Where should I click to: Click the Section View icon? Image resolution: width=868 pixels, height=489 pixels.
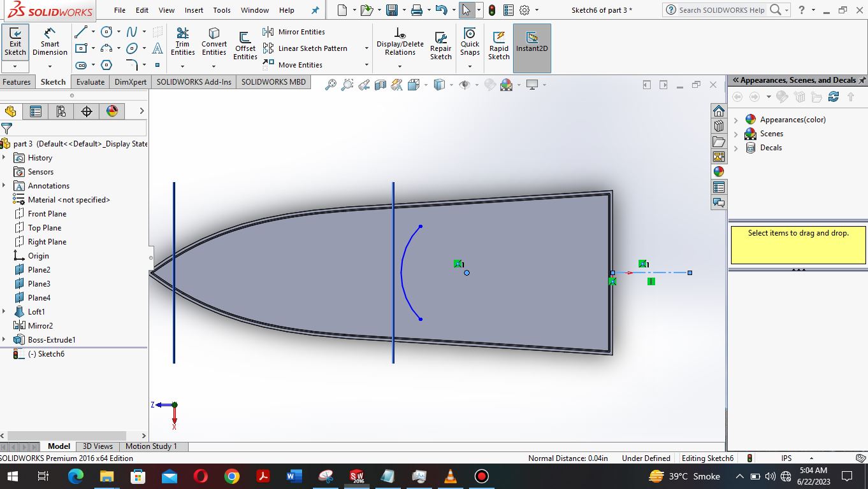[x=380, y=85]
